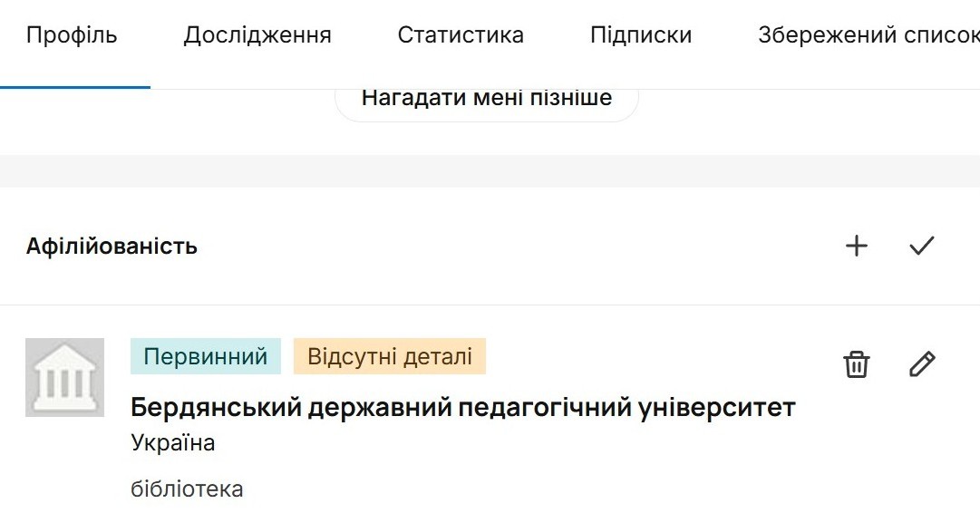Go to the Статистика tab
The image size is (980, 513).
461,35
